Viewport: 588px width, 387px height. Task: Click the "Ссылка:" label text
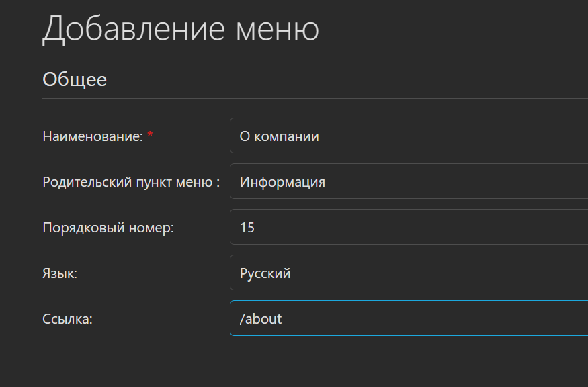click(67, 319)
